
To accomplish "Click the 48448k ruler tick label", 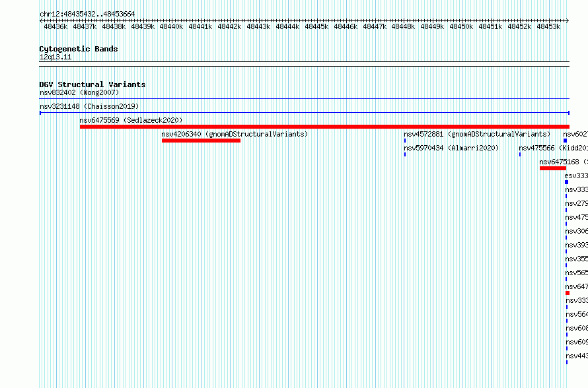I will [x=403, y=26].
